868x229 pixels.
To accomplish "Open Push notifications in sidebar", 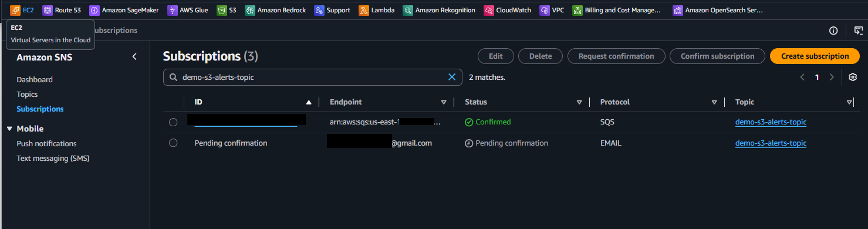I will pyautogui.click(x=46, y=144).
